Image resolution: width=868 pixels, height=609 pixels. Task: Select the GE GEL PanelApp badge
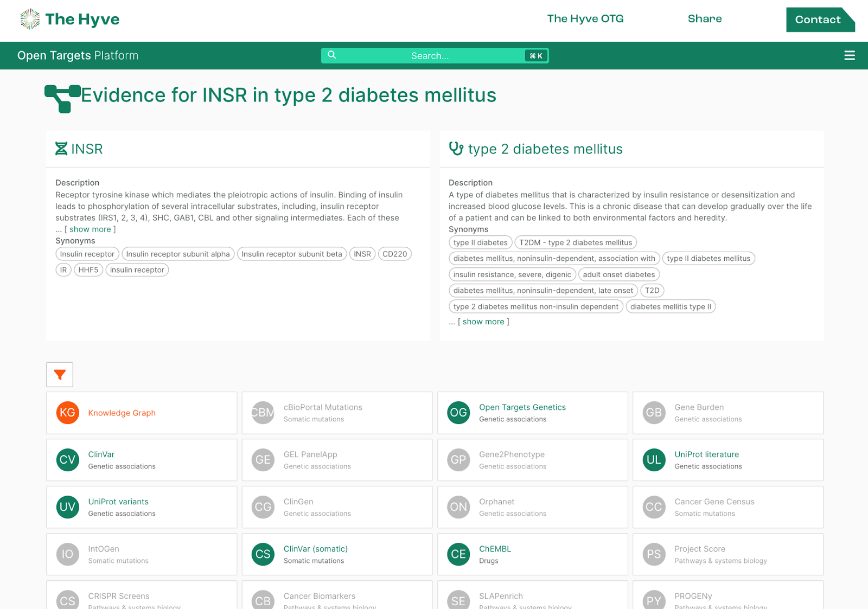click(263, 460)
